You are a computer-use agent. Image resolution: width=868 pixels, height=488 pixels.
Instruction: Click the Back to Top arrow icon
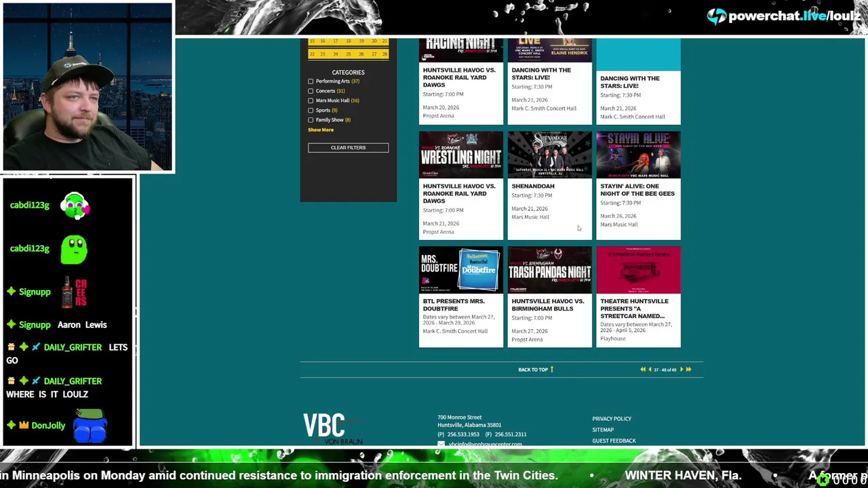pyautogui.click(x=552, y=369)
